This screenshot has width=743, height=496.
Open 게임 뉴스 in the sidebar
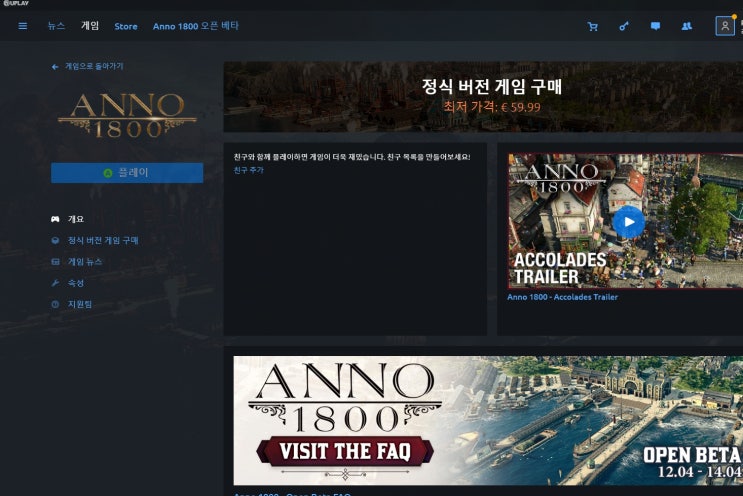[85, 262]
